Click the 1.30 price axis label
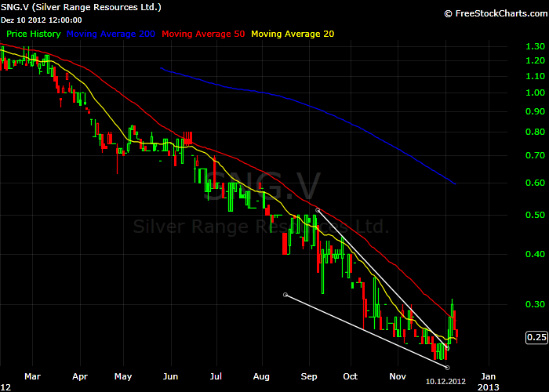This screenshot has height=392, width=549. point(536,46)
